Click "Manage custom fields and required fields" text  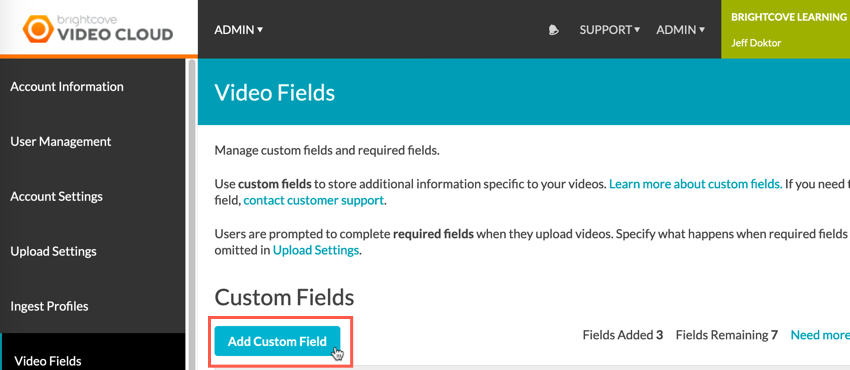tap(327, 150)
